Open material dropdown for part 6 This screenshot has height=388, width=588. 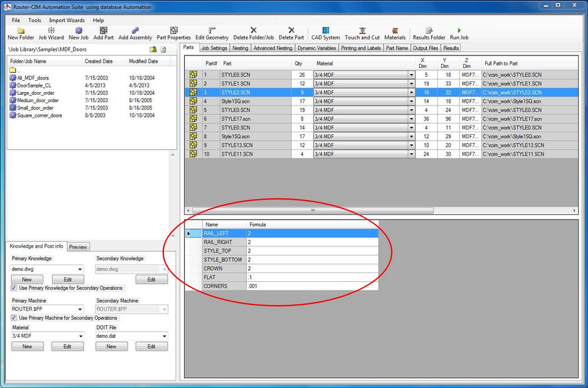(x=411, y=119)
